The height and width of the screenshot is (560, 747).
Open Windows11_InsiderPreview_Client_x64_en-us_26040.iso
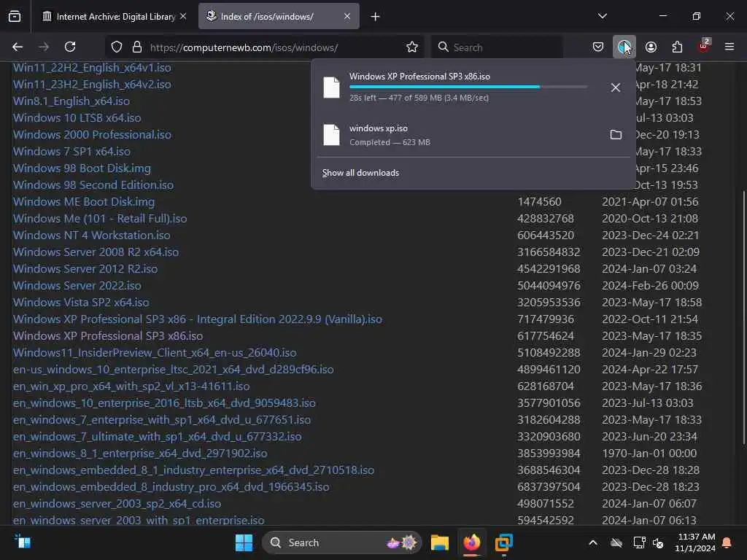pyautogui.click(x=155, y=353)
